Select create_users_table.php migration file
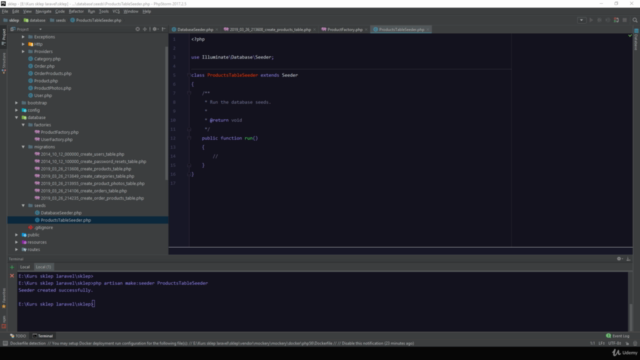640x360 pixels. [x=79, y=154]
